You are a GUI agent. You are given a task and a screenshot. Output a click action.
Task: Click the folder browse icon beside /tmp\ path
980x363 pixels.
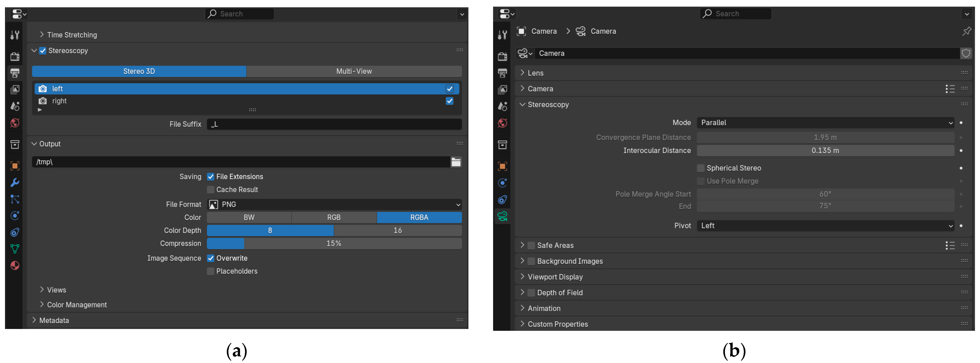click(456, 162)
